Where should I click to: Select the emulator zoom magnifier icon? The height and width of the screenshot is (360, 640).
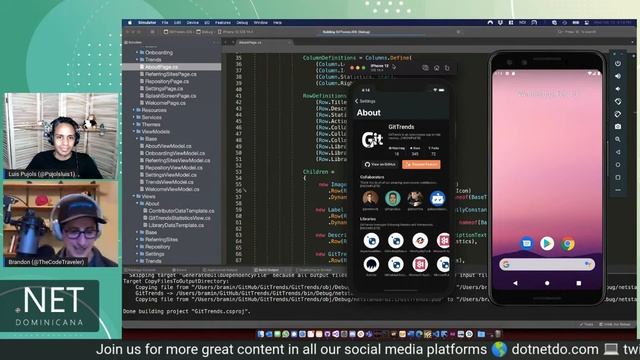[618, 139]
